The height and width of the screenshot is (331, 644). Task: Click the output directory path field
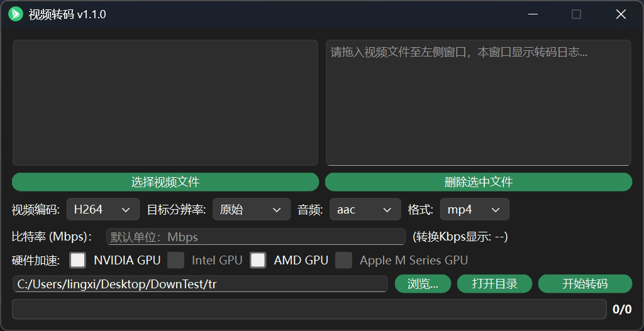[x=200, y=284]
